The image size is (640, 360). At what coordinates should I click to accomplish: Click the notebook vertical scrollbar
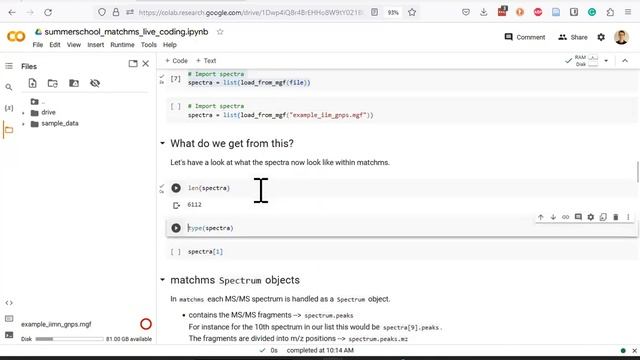(638, 172)
